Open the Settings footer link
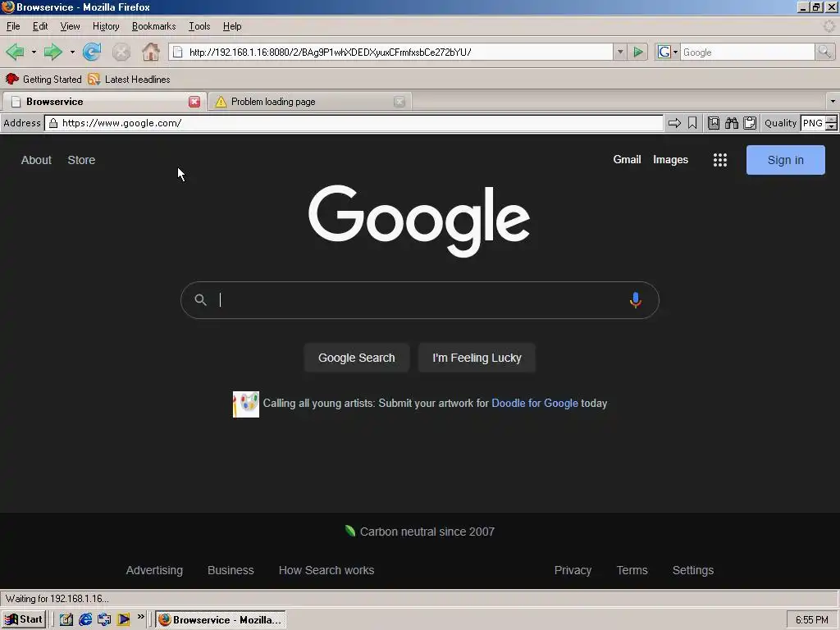840x630 pixels. click(x=692, y=571)
